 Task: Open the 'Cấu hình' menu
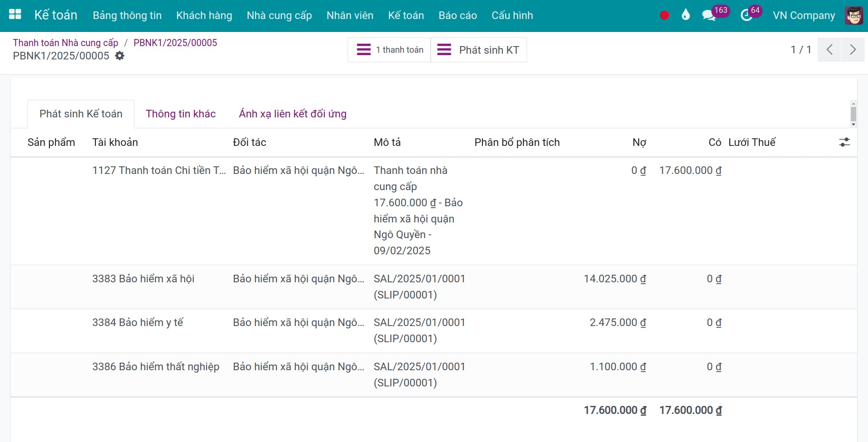(512, 15)
